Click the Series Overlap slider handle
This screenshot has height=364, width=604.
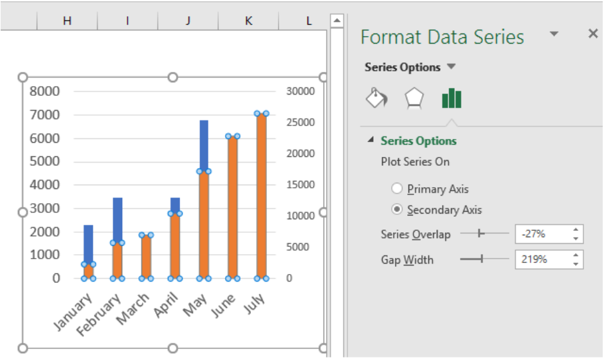click(x=480, y=233)
